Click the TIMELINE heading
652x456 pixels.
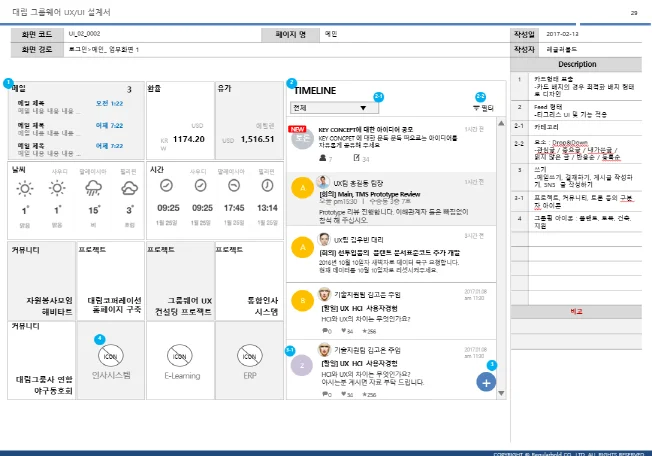click(x=315, y=91)
